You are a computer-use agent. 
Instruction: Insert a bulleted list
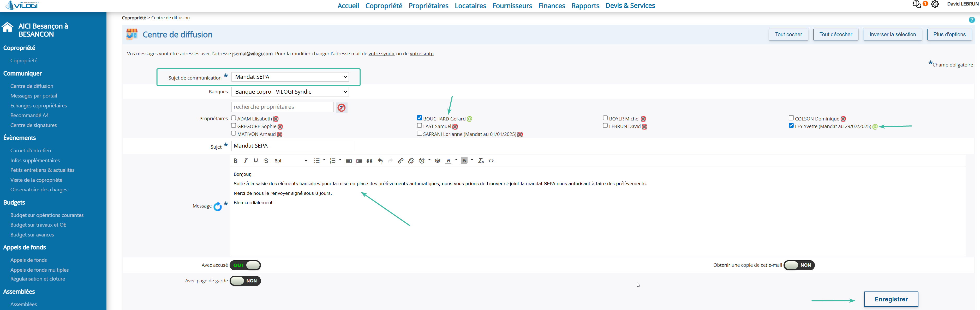pyautogui.click(x=316, y=161)
